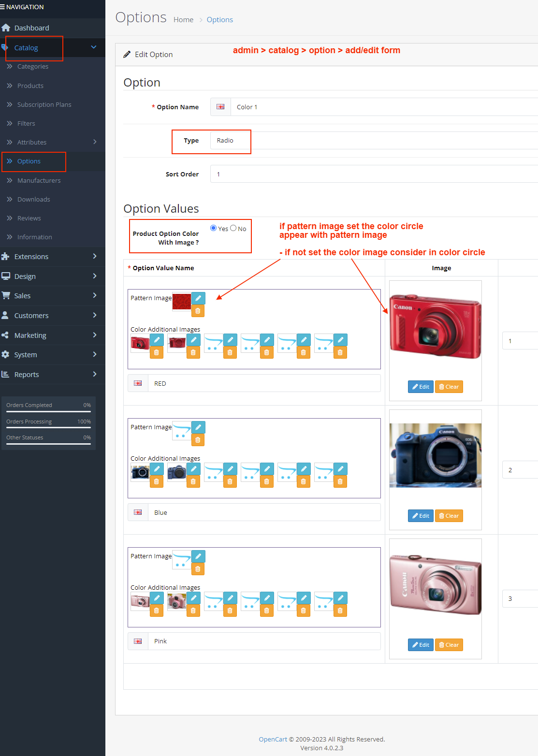This screenshot has width=538, height=756.
Task: Click trash icon under RED pattern image
Action: coord(198,311)
